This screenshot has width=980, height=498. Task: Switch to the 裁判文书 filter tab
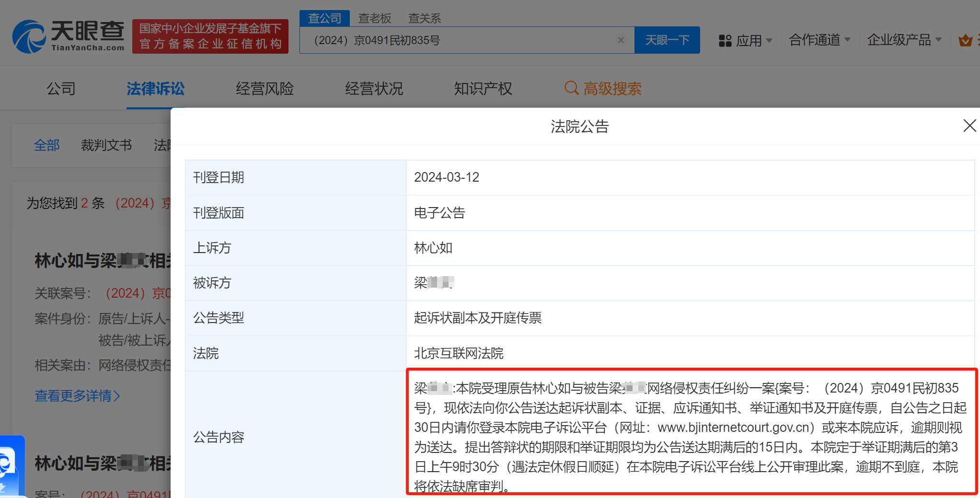tap(106, 145)
